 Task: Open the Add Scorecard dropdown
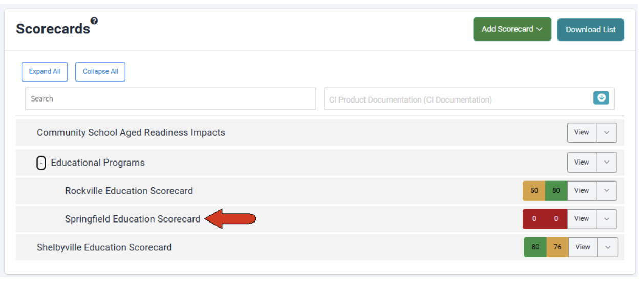pyautogui.click(x=512, y=29)
